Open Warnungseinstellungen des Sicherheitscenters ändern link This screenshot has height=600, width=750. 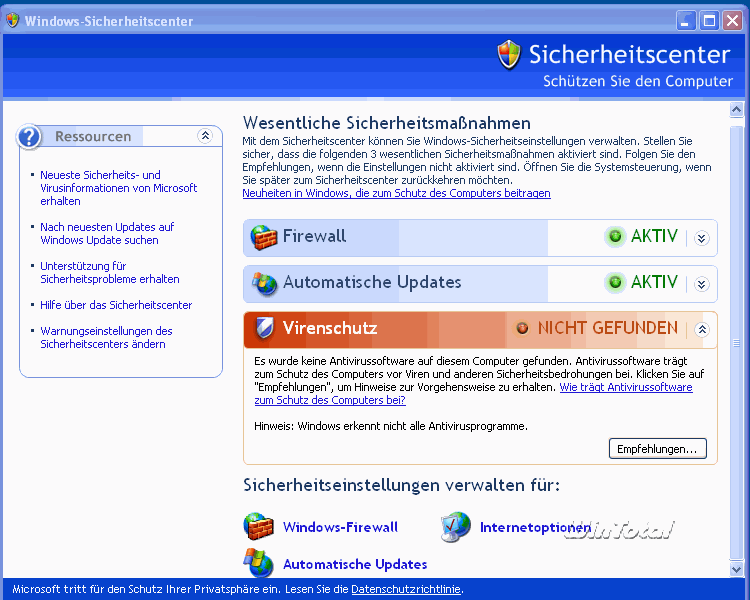(106, 337)
